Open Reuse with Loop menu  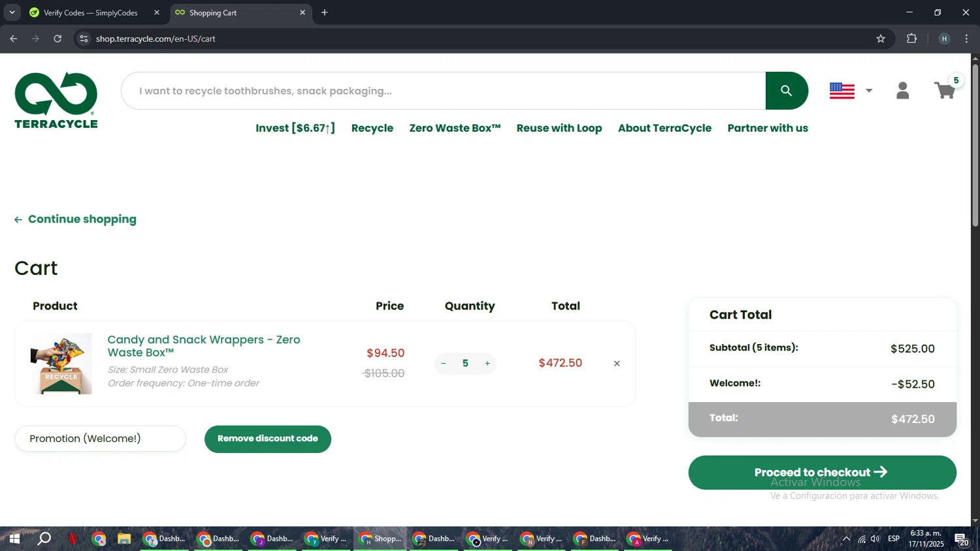pos(559,128)
